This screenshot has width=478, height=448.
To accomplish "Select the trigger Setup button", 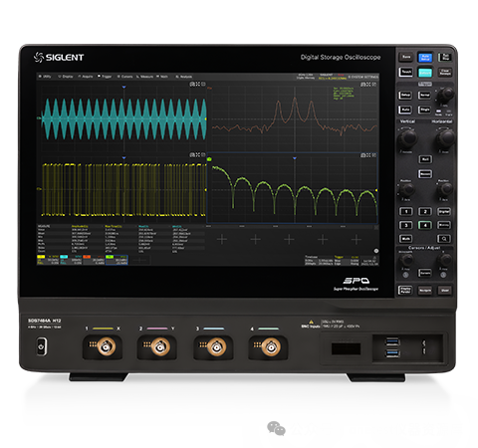I will click(405, 96).
